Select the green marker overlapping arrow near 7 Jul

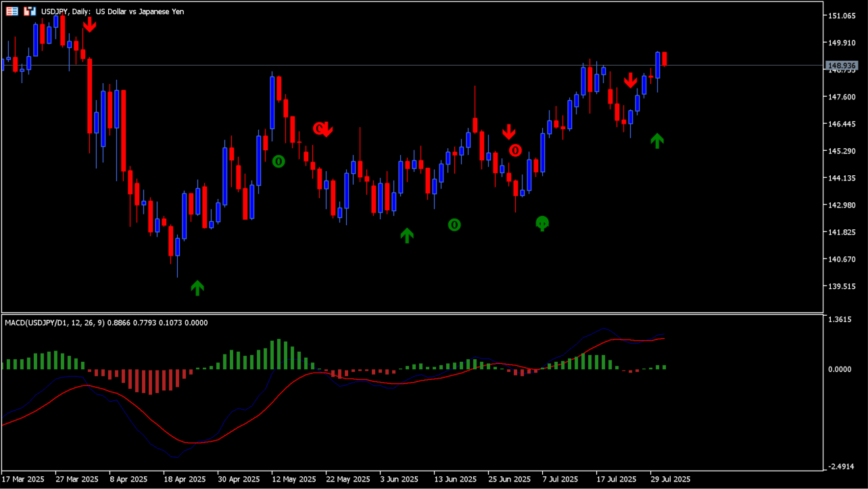click(542, 223)
